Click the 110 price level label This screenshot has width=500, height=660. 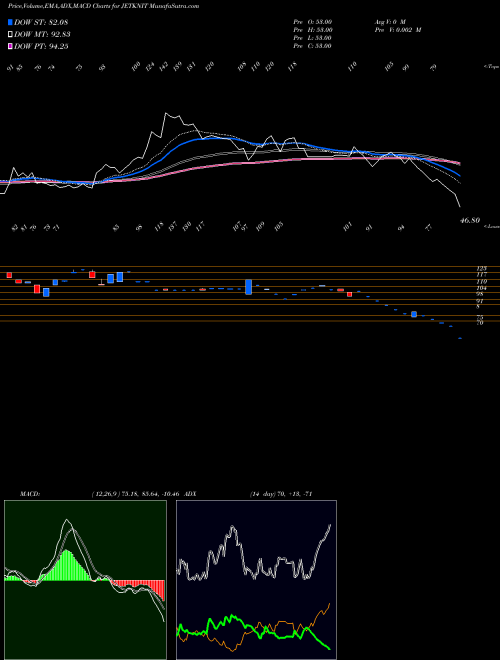[x=481, y=281]
